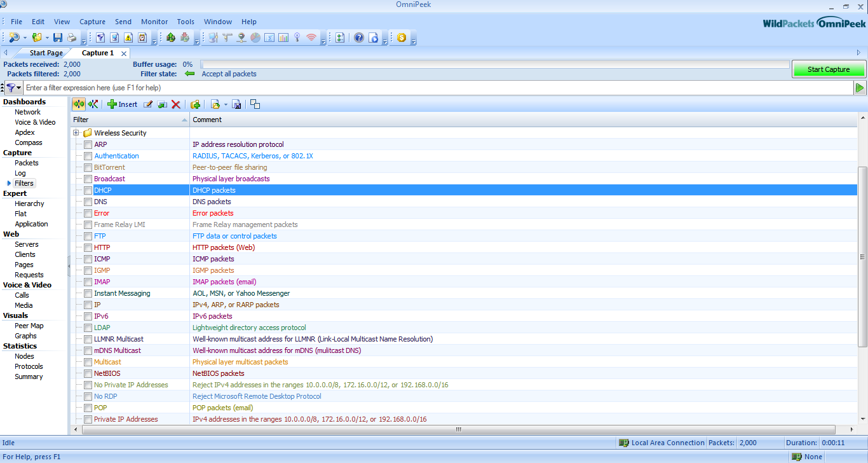Click the blue Help question mark icon
The image size is (868, 463).
359,38
